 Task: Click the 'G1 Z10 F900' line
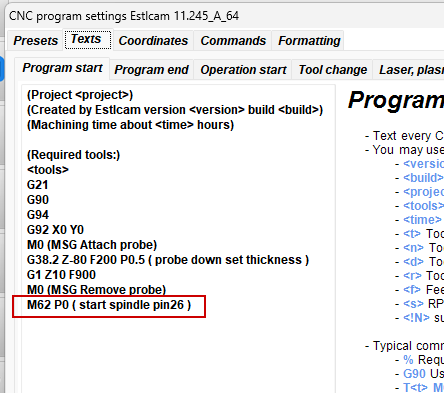pos(61,275)
